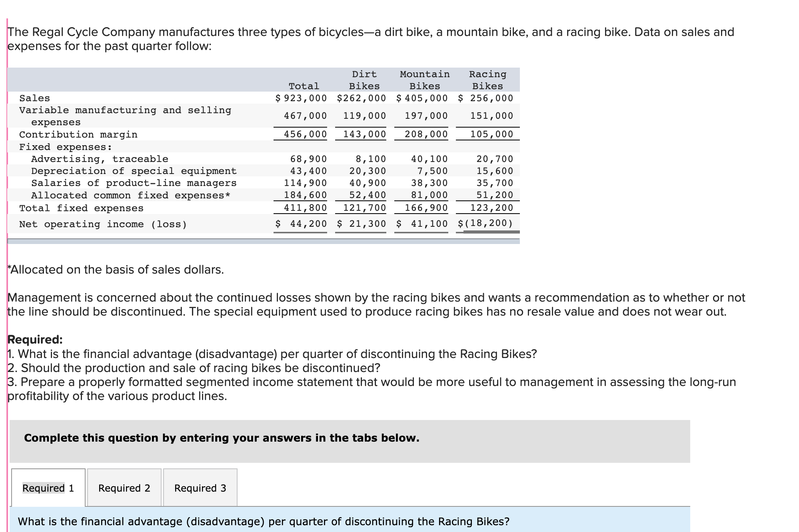This screenshot has width=799, height=532.
Task: Open the Required 1 tab
Action: pos(48,488)
